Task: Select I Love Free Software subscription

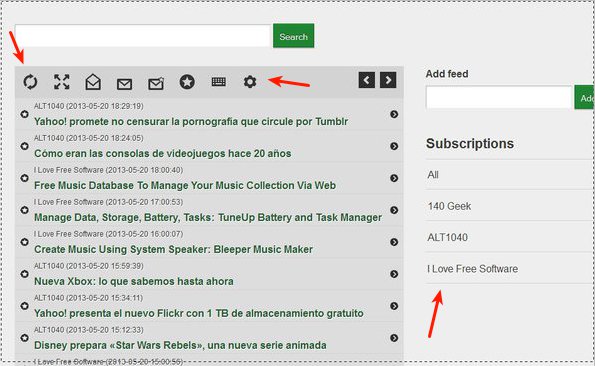Action: (472, 269)
